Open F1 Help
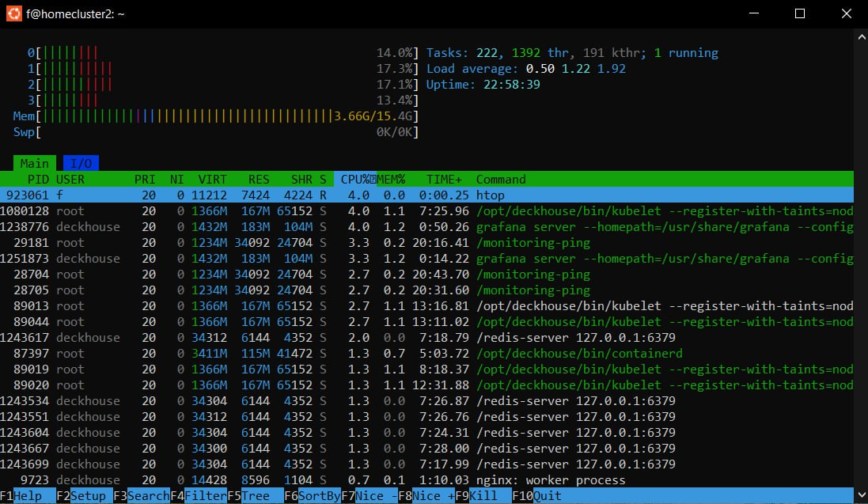The image size is (868, 504). coord(28,495)
